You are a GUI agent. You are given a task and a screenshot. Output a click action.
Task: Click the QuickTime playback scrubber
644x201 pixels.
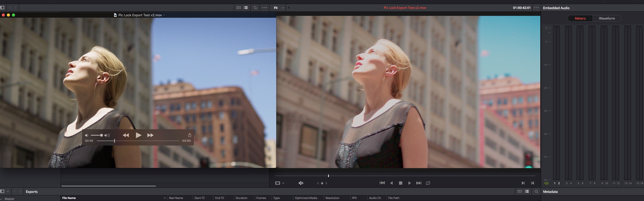tap(138, 141)
